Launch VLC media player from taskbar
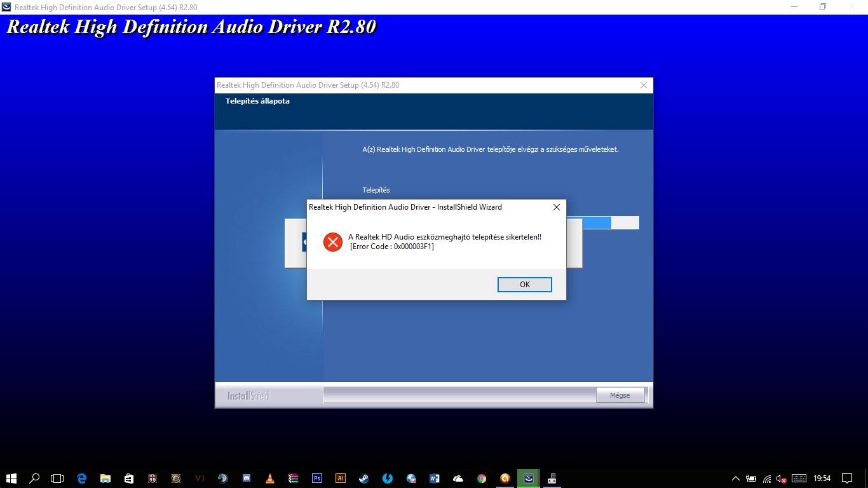This screenshot has width=868, height=488. point(269,478)
